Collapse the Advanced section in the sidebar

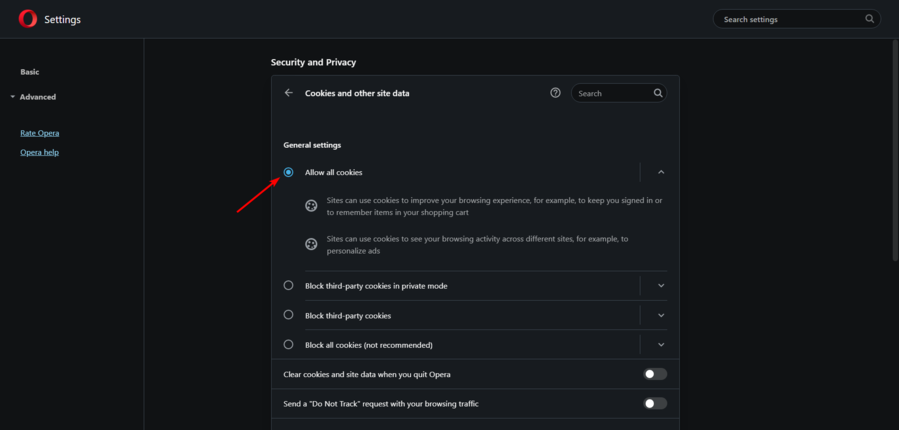(33, 97)
